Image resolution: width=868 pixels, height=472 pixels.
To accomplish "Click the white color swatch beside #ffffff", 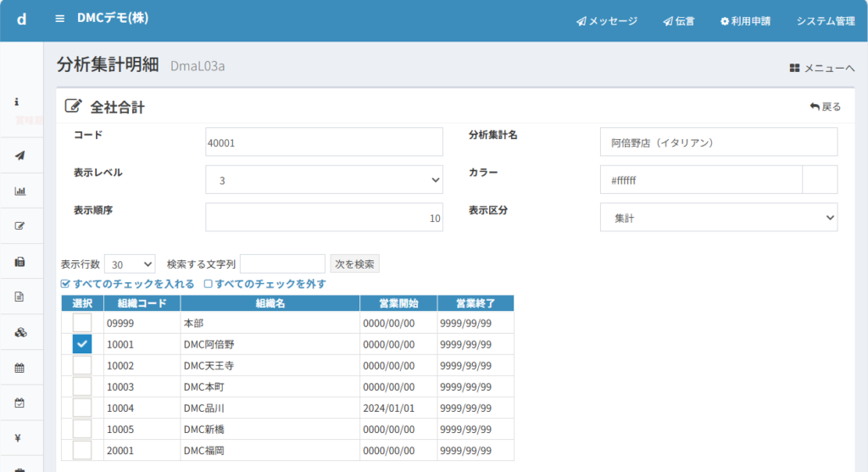I will 819,180.
